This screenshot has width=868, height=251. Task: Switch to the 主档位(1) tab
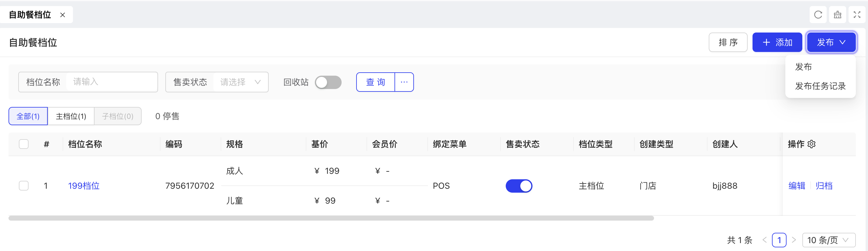(71, 116)
